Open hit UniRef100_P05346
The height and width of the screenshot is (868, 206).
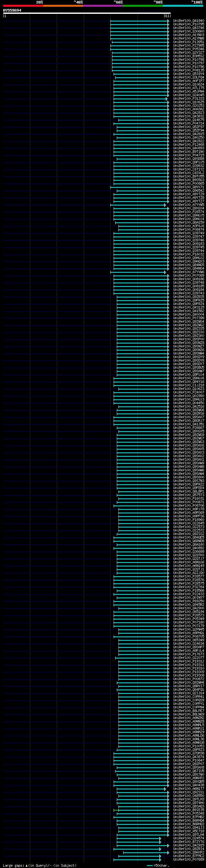pos(189,49)
